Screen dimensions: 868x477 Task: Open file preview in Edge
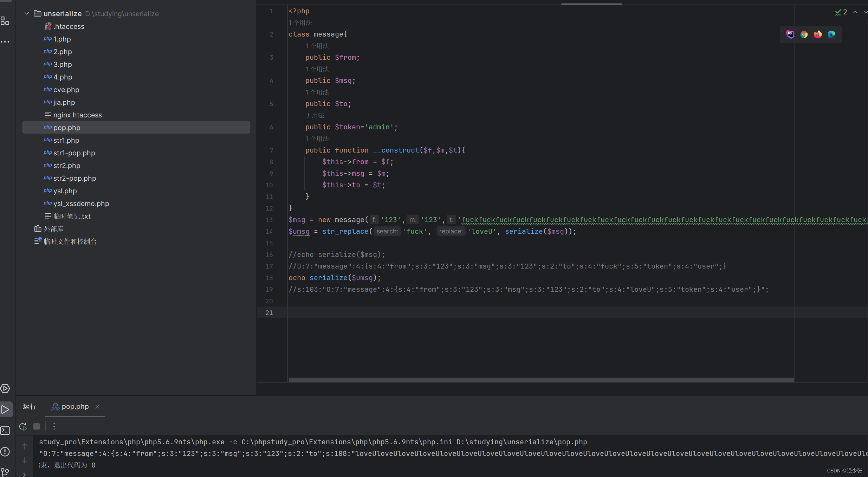click(831, 34)
